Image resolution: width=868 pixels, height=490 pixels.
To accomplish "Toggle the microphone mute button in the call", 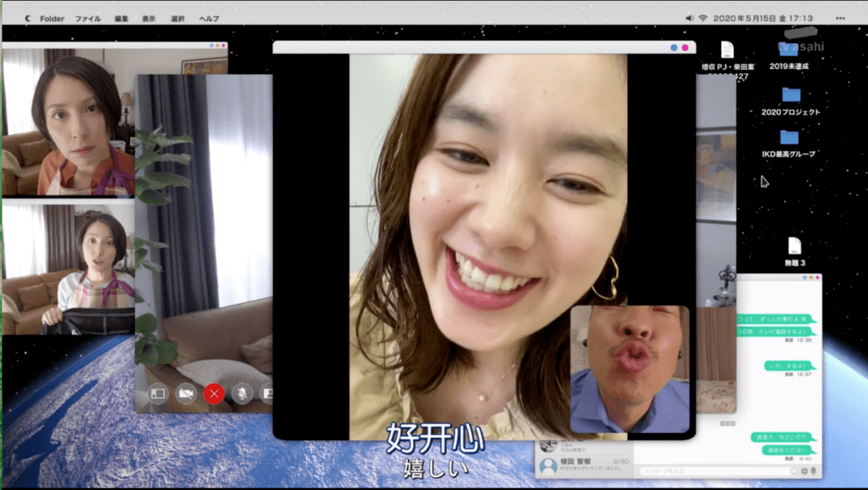I will pos(242,394).
